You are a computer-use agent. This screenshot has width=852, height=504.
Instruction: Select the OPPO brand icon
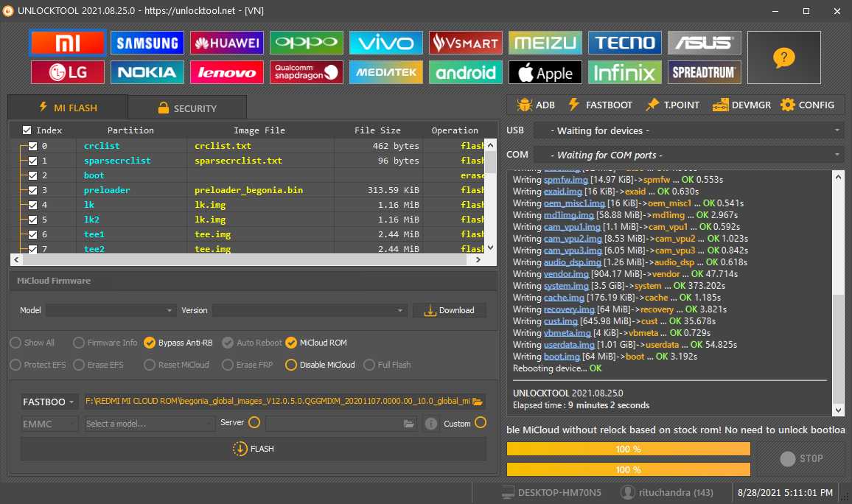tap(307, 43)
